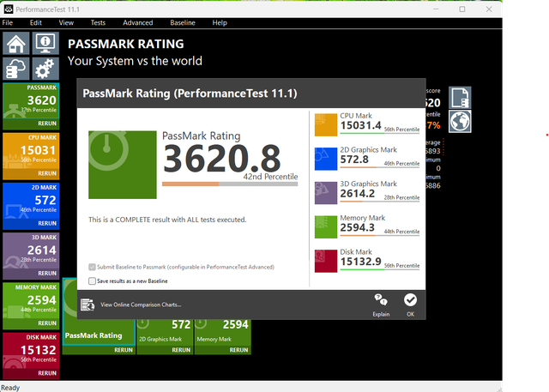
Task: Open the View menu
Action: click(66, 22)
